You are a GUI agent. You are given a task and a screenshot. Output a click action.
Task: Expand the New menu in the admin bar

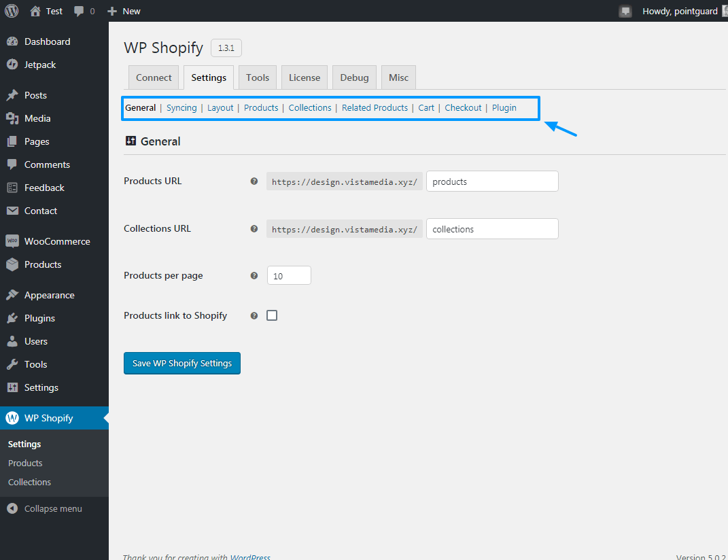tap(124, 11)
